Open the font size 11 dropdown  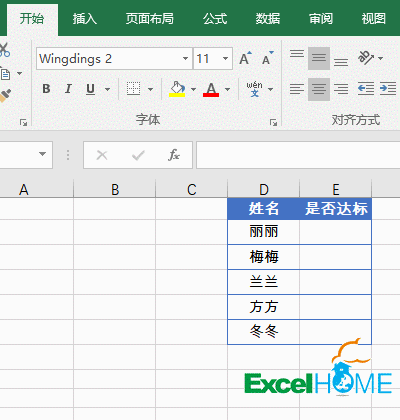226,58
